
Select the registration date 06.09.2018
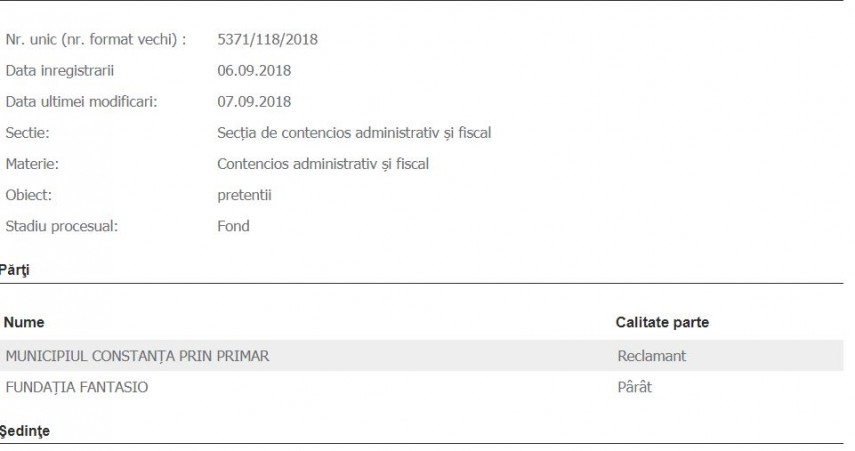click(x=254, y=71)
